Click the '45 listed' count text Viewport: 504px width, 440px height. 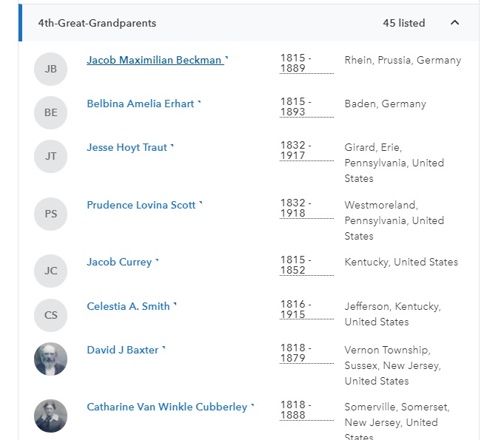pyautogui.click(x=404, y=23)
